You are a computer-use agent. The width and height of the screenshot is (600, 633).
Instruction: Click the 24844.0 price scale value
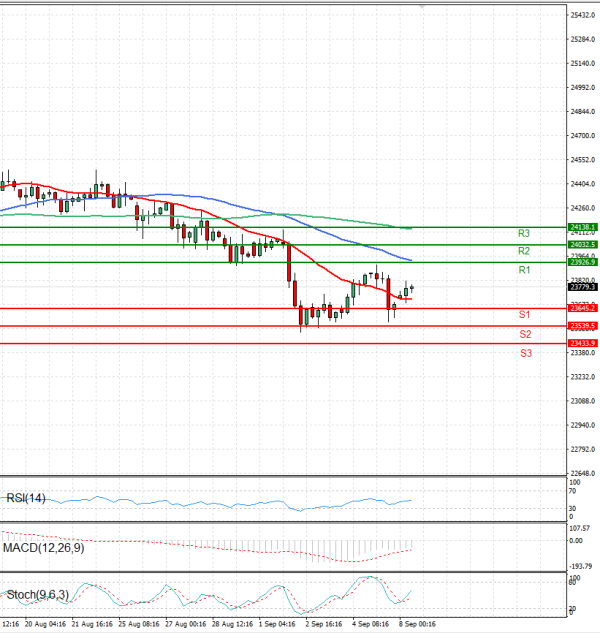click(x=583, y=112)
